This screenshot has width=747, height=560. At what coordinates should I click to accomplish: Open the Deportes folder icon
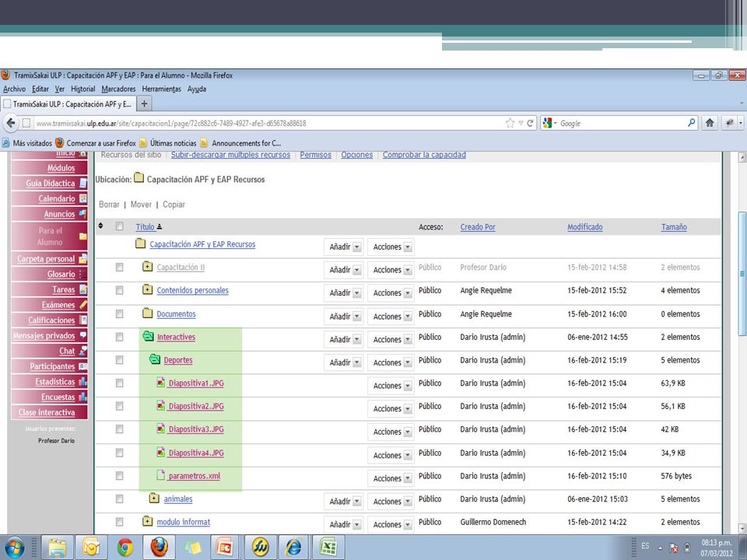(154, 359)
